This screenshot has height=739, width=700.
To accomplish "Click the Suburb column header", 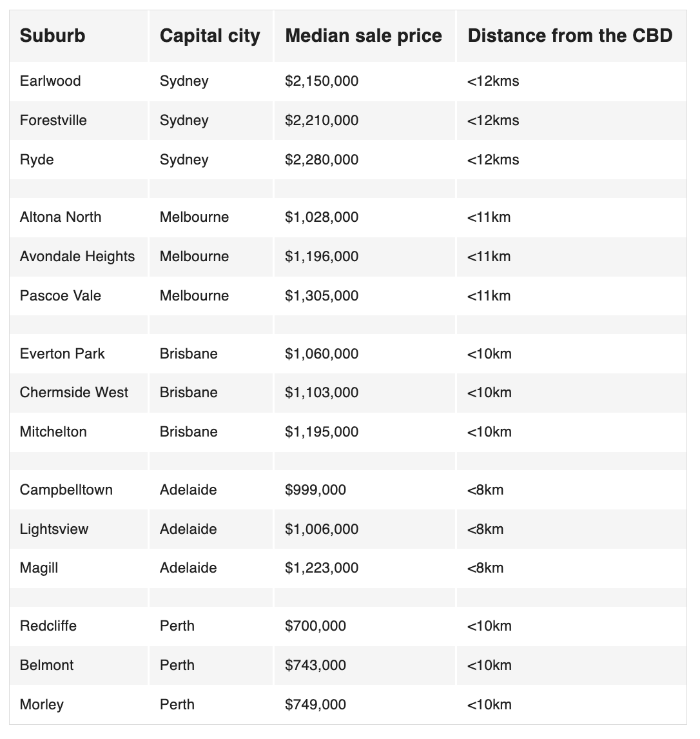I will [52, 36].
